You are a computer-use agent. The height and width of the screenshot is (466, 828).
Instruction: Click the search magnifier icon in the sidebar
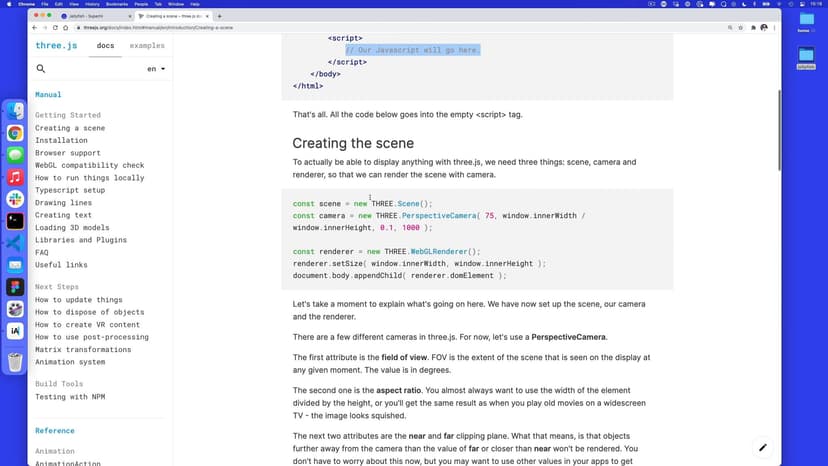pyautogui.click(x=41, y=69)
